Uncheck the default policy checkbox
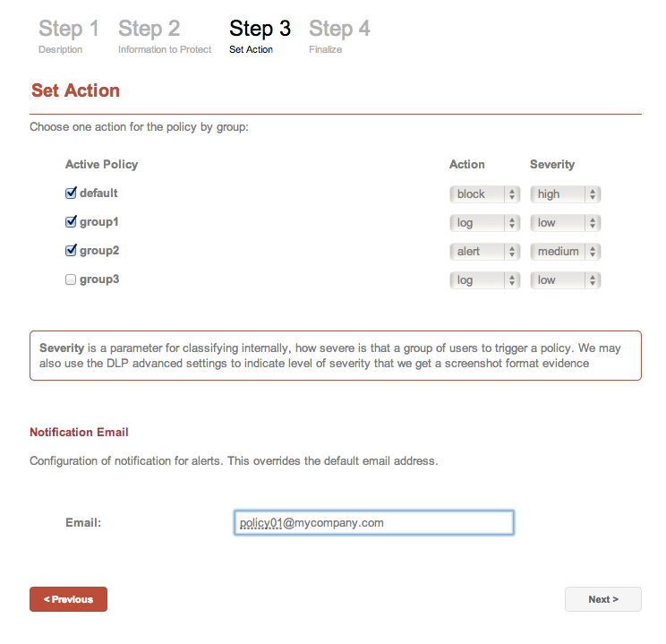The image size is (666, 644). [71, 193]
